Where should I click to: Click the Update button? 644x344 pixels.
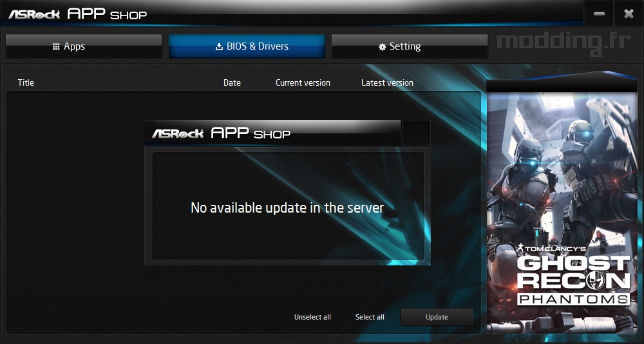point(437,317)
